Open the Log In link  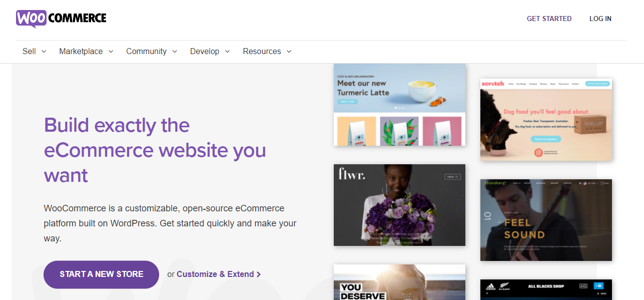pyautogui.click(x=600, y=19)
